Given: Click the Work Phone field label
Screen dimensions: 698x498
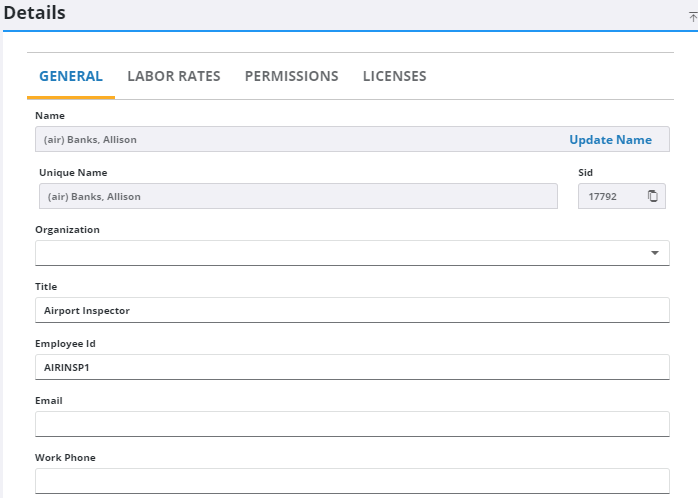Looking at the screenshot, I should coord(65,457).
